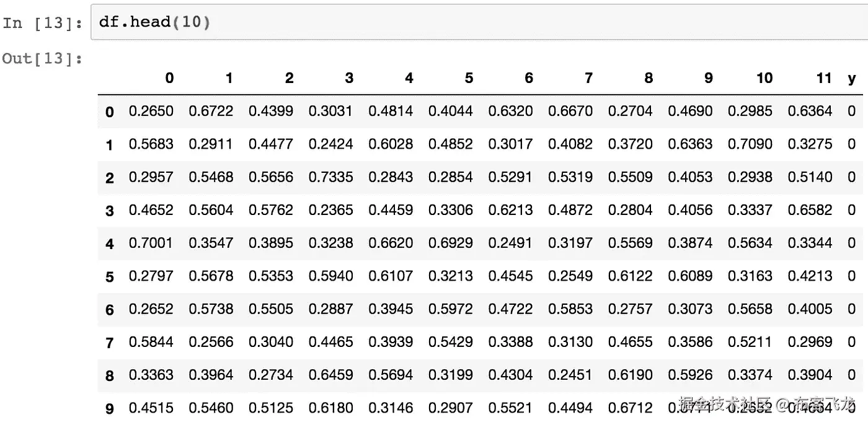Screen dimensions: 868x425
Task: Click the cell containing 0.6929
Action: pos(450,243)
